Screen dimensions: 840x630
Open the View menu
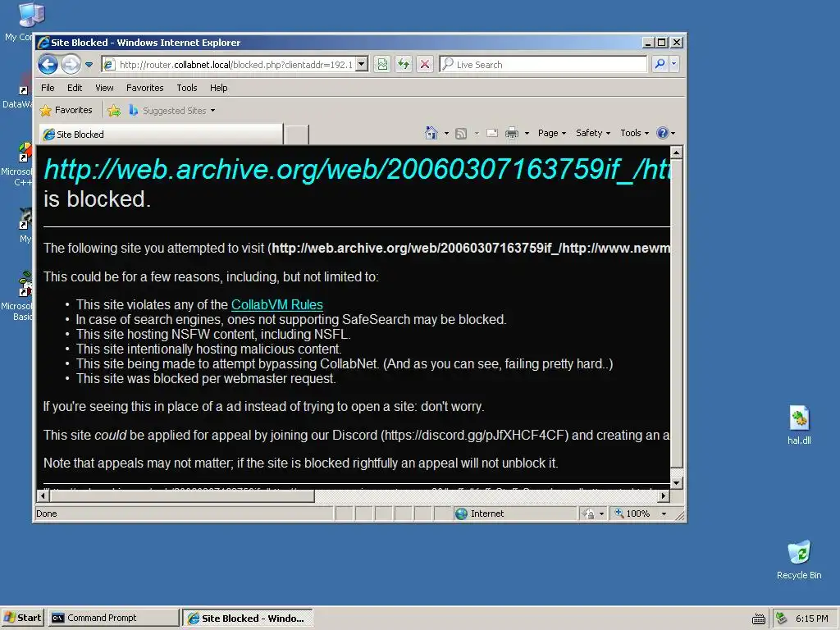click(104, 88)
